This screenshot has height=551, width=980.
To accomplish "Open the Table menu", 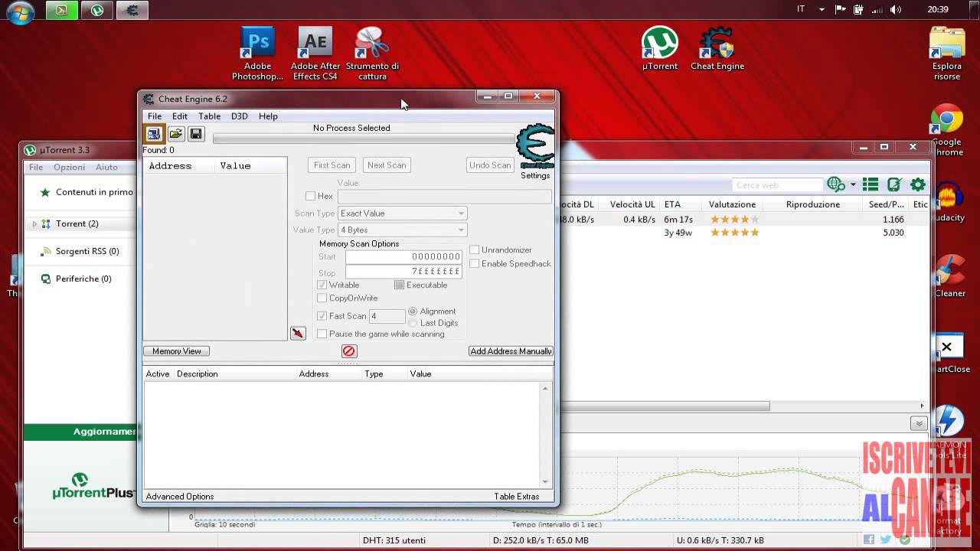I will click(x=209, y=116).
